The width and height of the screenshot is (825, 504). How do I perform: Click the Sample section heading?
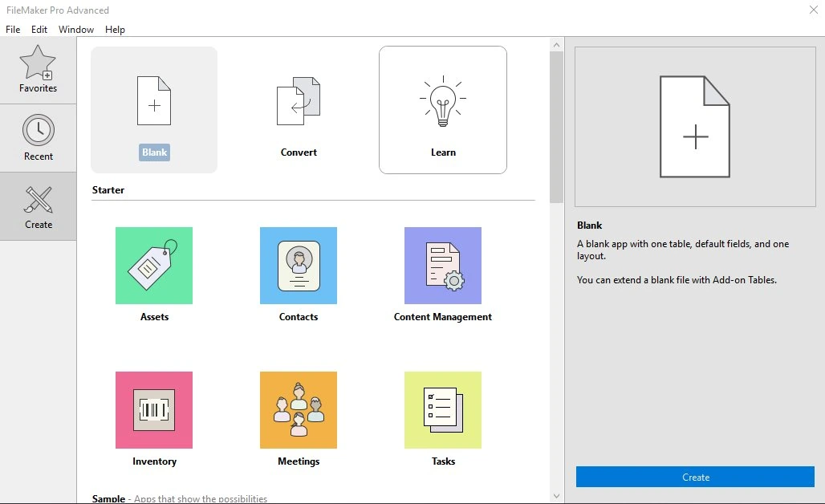point(108,498)
